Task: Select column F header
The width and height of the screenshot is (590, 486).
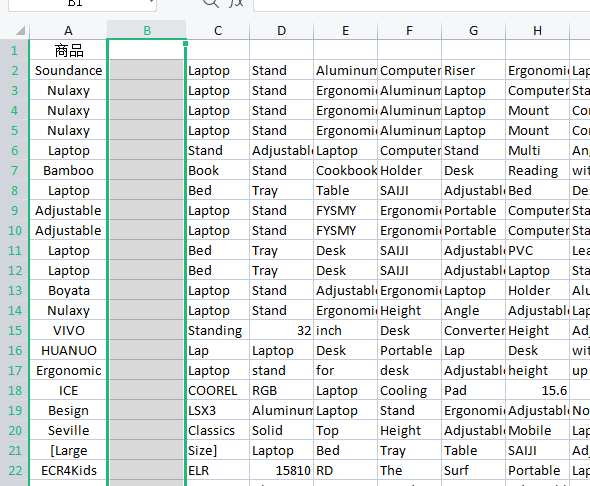Action: click(409, 30)
